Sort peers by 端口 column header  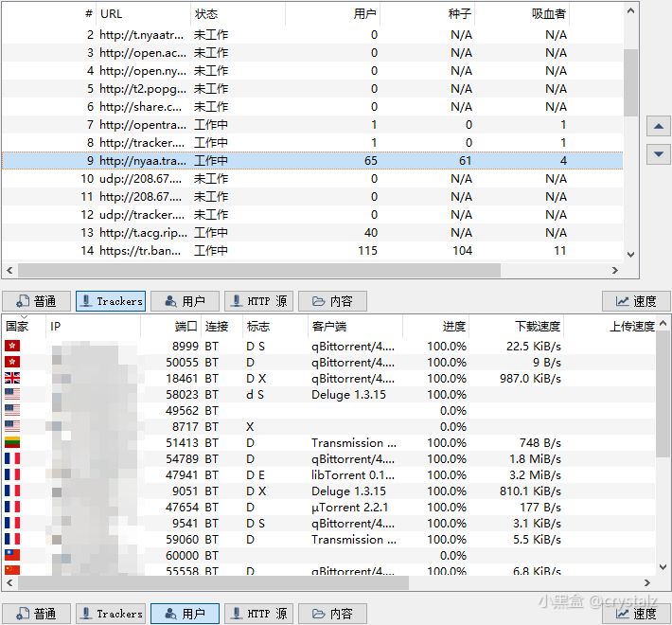click(171, 326)
